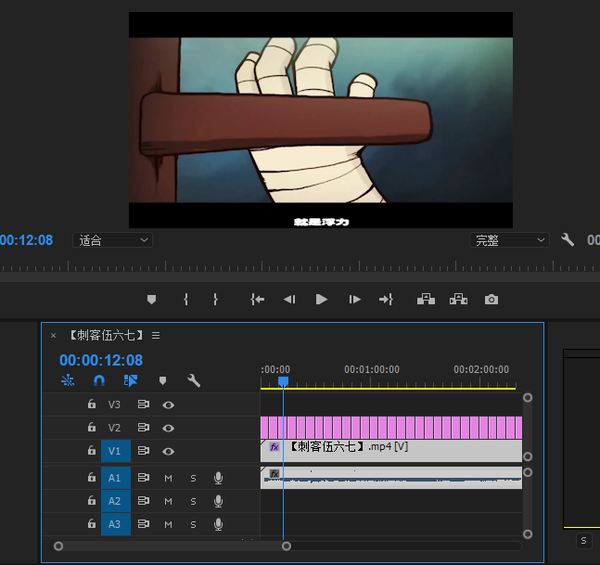The width and height of the screenshot is (600, 565).
Task: Toggle lock on track A2
Action: (91, 500)
